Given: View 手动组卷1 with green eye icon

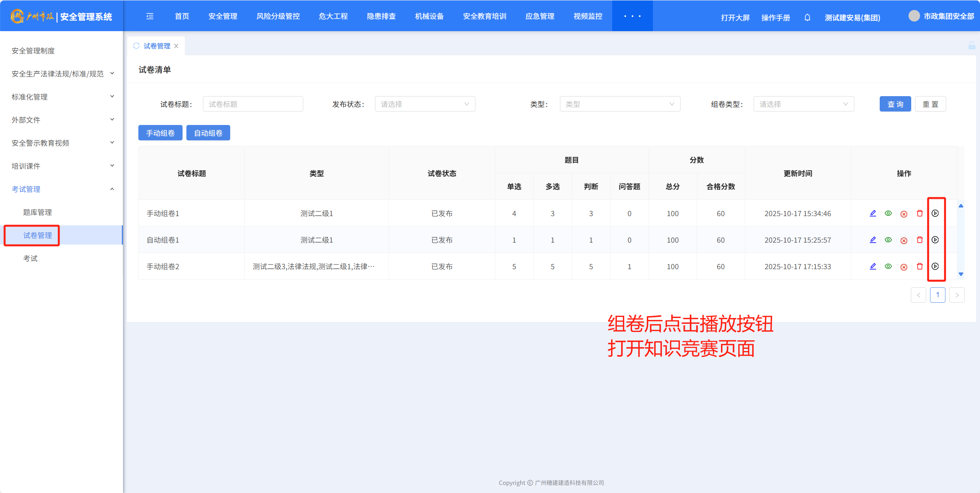Looking at the screenshot, I should coord(888,213).
